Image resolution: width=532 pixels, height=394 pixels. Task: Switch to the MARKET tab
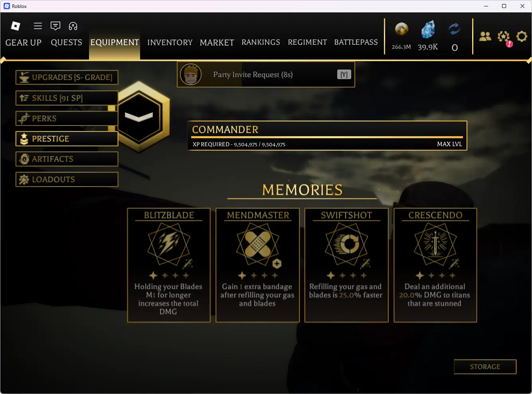coord(217,42)
